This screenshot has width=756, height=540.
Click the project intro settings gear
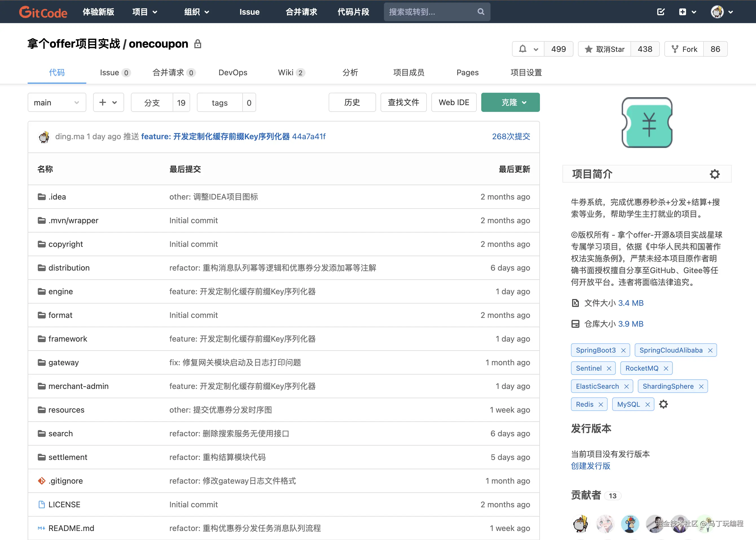pos(715,174)
